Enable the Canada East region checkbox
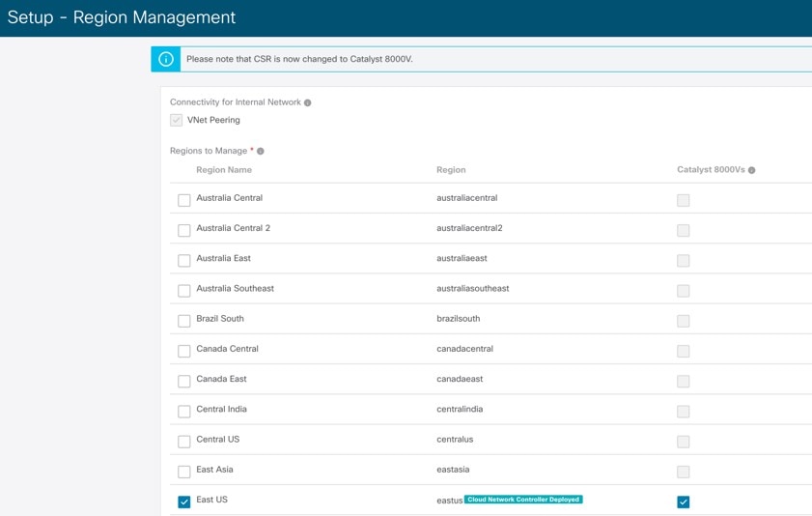 click(183, 381)
